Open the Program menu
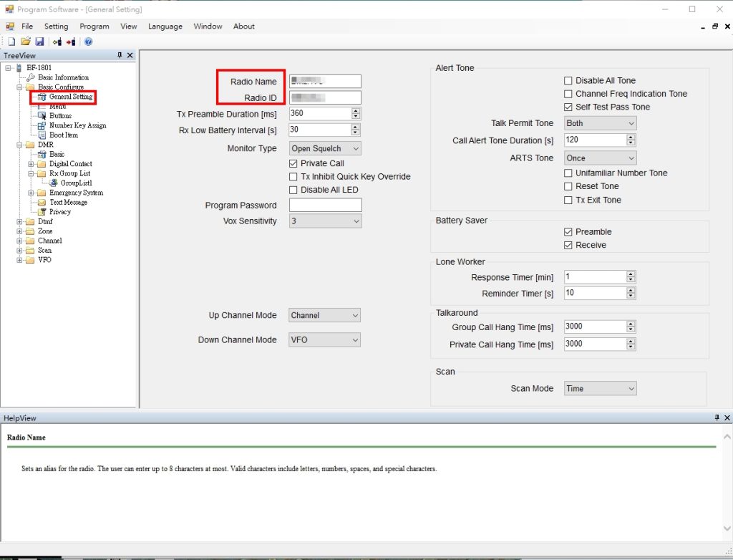This screenshot has width=733, height=560. tap(94, 26)
